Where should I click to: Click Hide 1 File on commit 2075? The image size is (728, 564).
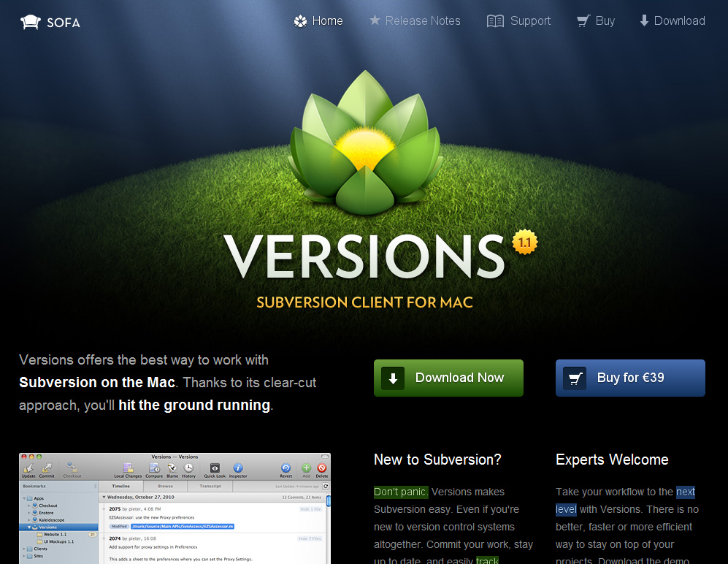(310, 509)
